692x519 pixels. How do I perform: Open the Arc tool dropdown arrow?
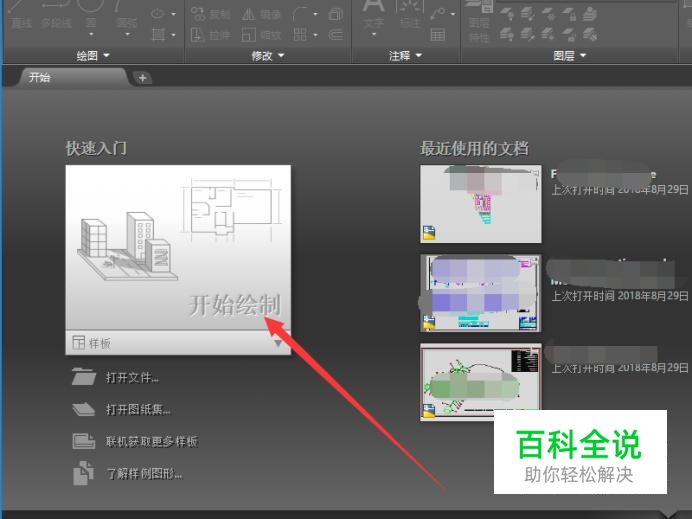point(128,34)
